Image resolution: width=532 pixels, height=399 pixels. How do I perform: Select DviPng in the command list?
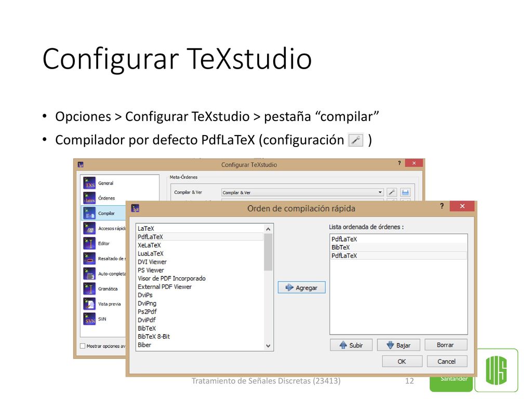pos(200,303)
